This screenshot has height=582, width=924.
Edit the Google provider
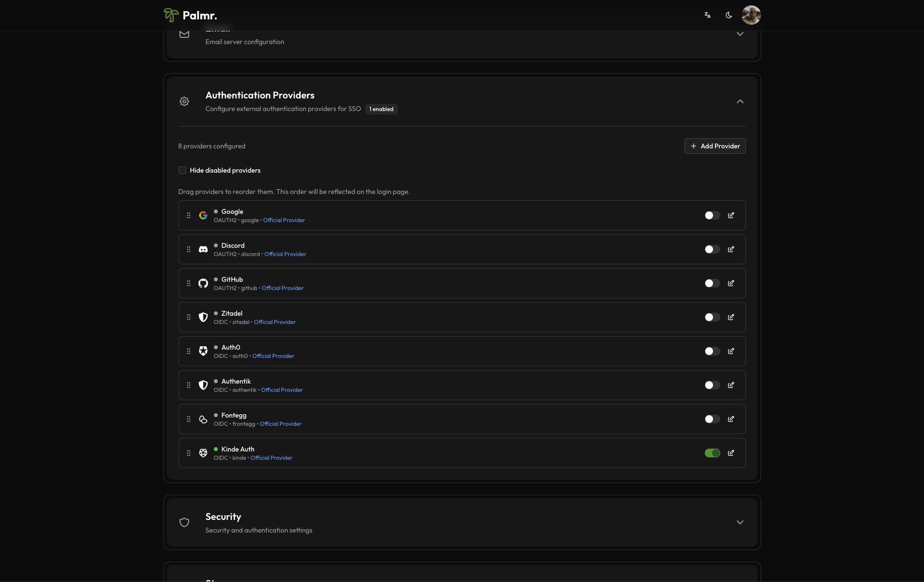(731, 215)
